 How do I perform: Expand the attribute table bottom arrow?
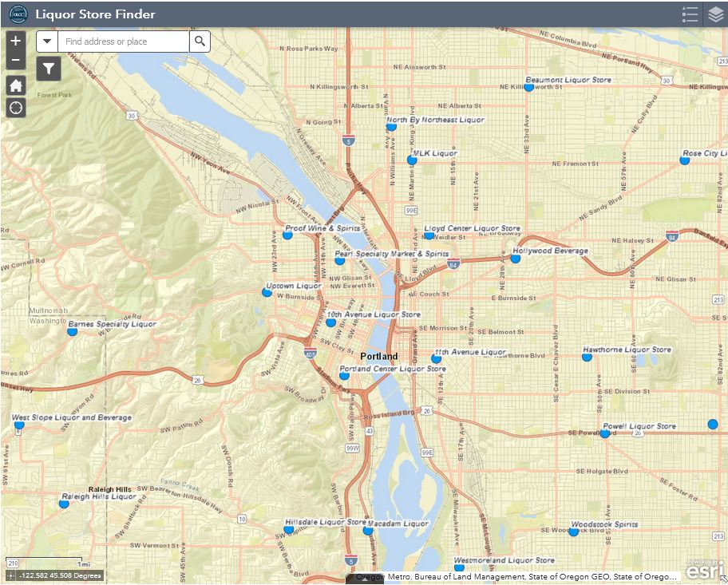click(x=365, y=579)
